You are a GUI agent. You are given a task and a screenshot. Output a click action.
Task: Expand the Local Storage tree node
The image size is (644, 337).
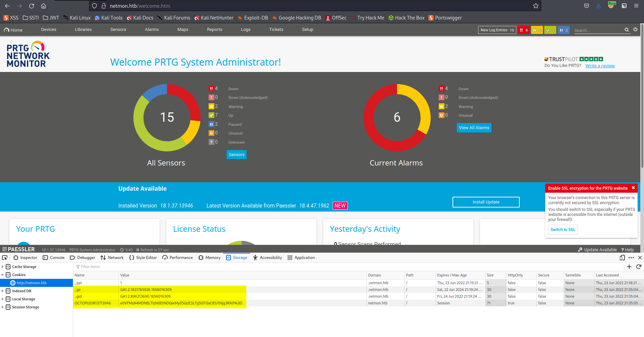pyautogui.click(x=3, y=299)
